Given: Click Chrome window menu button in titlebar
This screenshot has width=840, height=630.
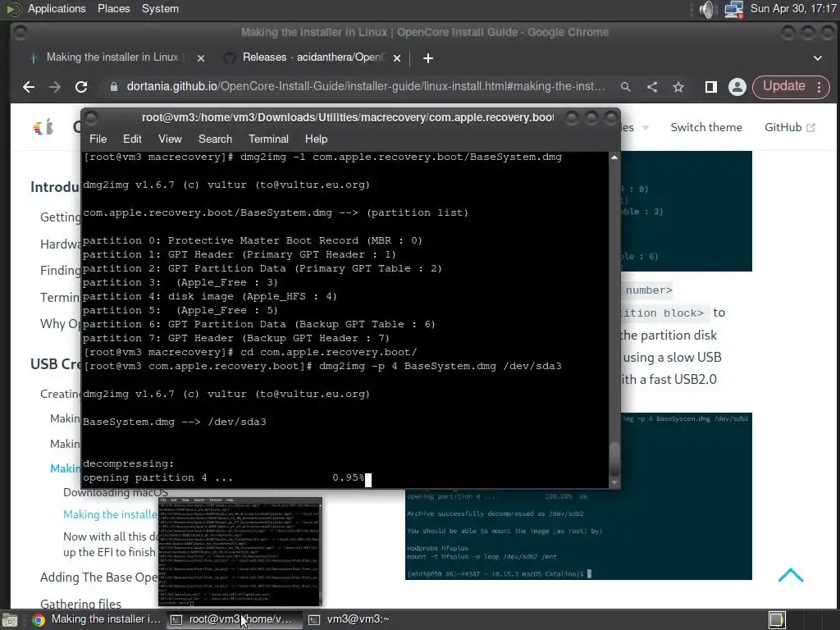Looking at the screenshot, I should 20,33.
